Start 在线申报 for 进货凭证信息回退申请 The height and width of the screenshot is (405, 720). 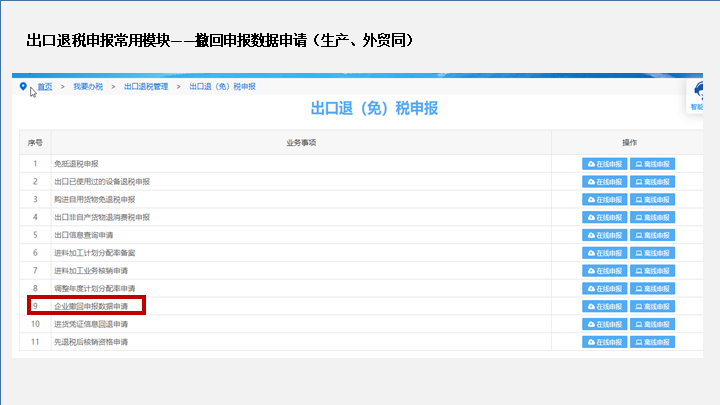click(604, 324)
